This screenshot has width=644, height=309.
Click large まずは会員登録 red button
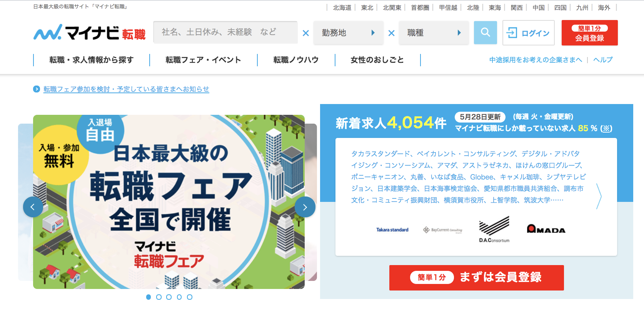pos(477,277)
